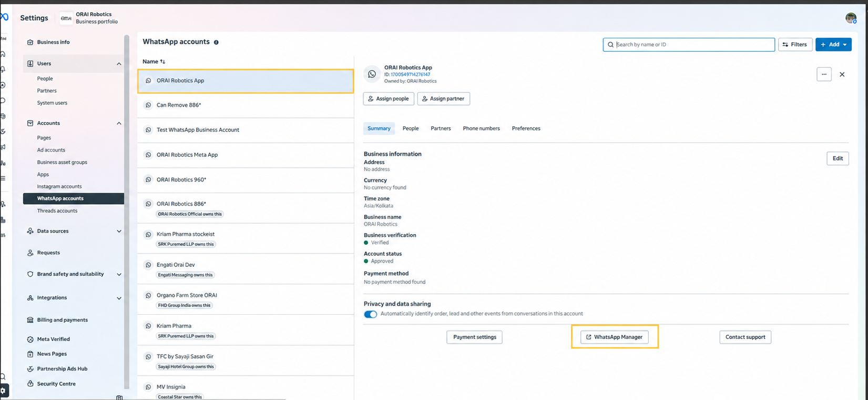Open the Filters options

(x=795, y=45)
